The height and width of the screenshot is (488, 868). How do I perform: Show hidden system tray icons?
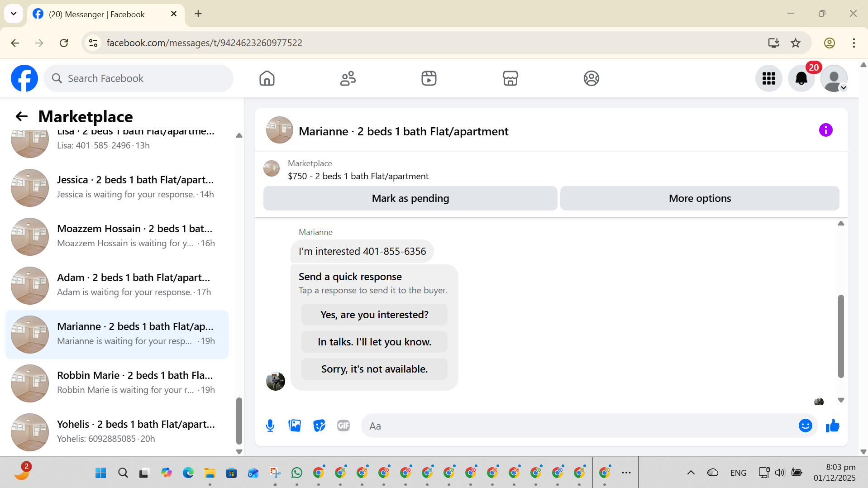(691, 473)
